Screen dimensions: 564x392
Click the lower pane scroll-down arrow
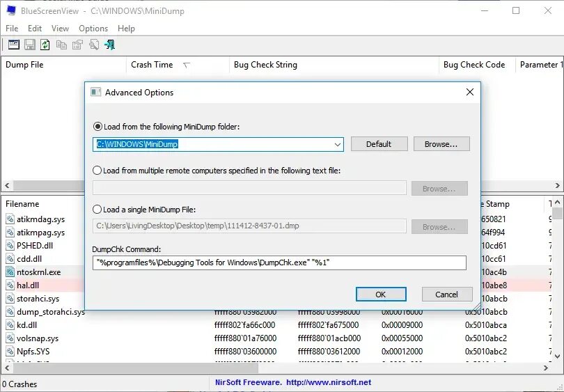(x=557, y=356)
